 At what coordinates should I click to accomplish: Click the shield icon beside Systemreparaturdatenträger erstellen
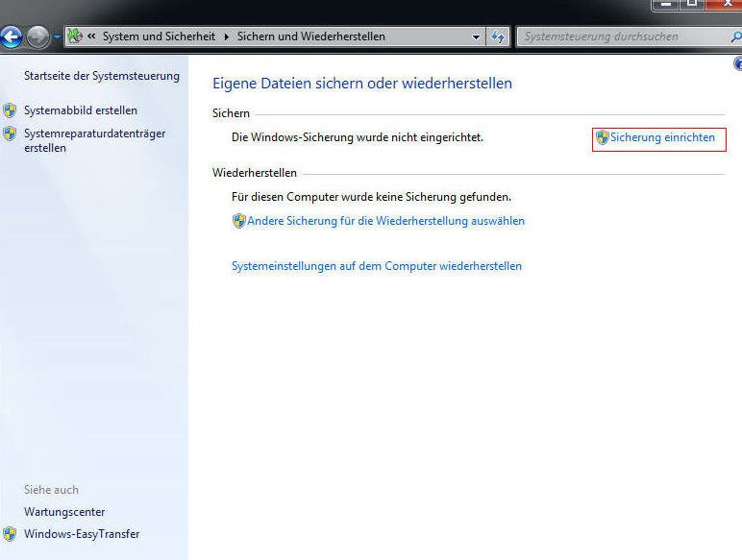(x=10, y=134)
